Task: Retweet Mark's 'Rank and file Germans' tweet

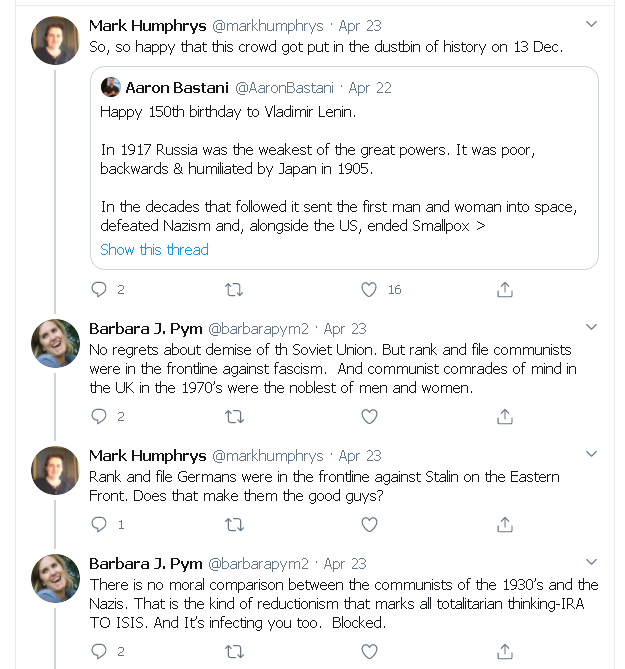Action: pos(234,524)
